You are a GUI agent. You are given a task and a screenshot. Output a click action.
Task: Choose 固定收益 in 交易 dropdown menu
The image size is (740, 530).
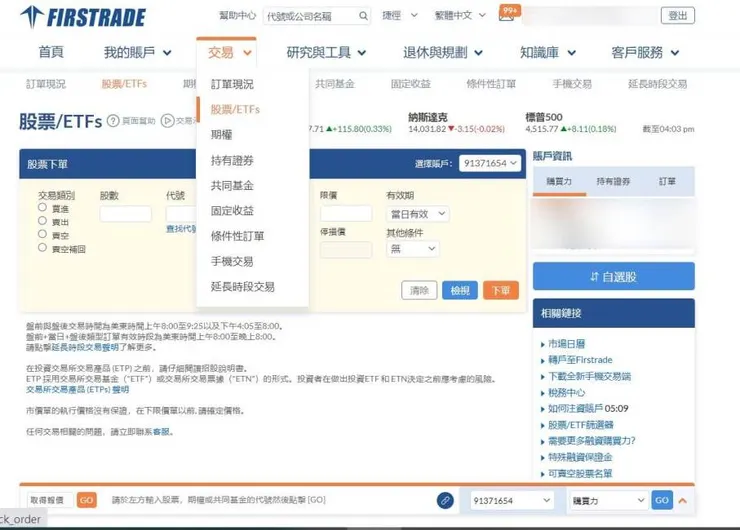pyautogui.click(x=232, y=210)
